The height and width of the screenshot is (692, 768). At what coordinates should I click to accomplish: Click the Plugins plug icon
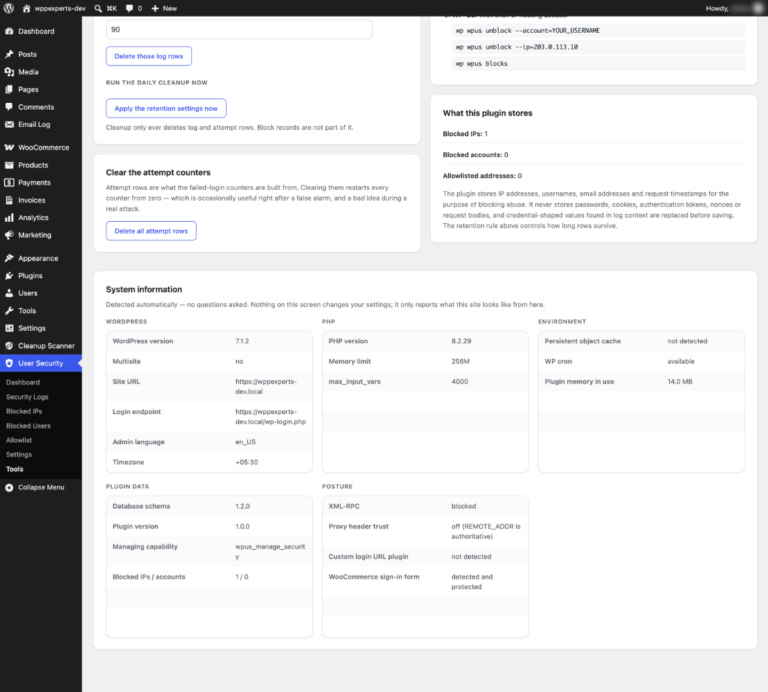pos(9,276)
